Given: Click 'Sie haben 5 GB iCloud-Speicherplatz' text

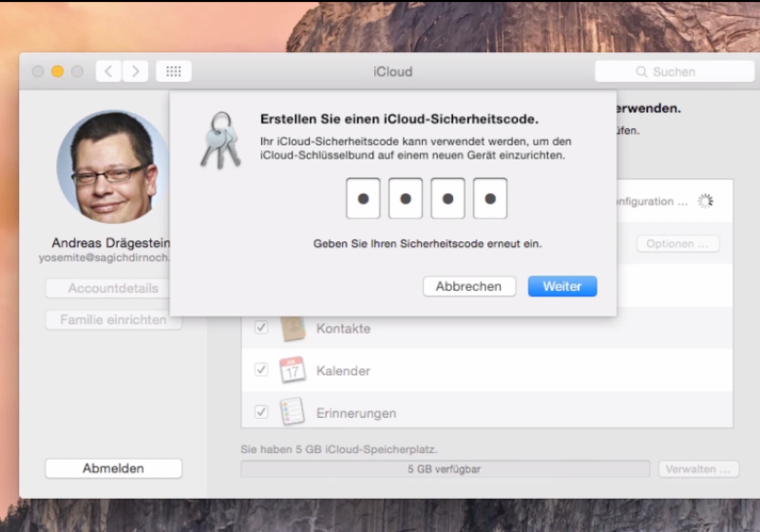Looking at the screenshot, I should 339,449.
